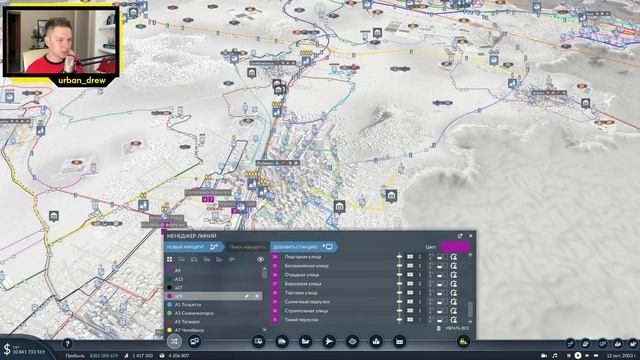Filter lines by ship type

(x=220, y=260)
